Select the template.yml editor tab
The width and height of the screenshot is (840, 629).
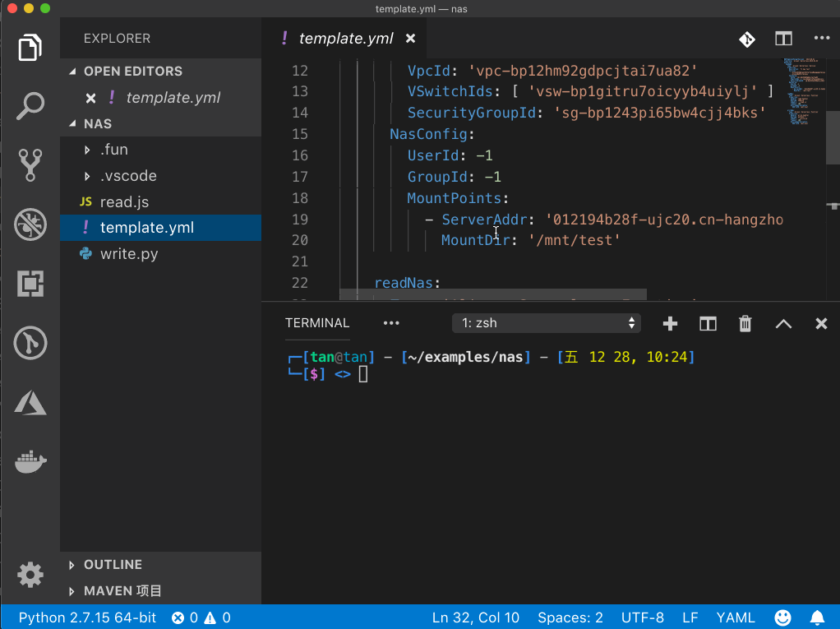point(345,39)
